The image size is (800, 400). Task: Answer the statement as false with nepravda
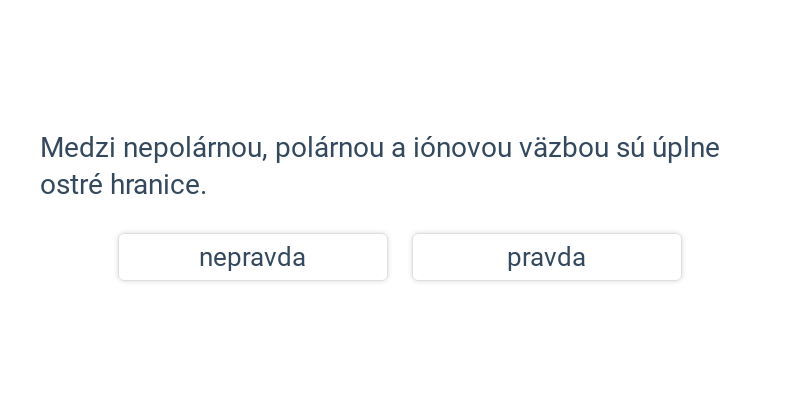pos(253,257)
